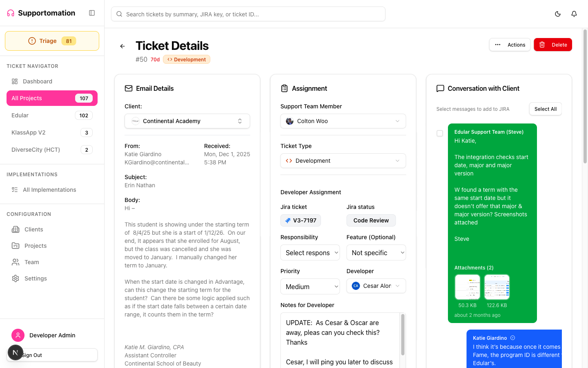This screenshot has width=588, height=368.
Task: Click the Developer Admin avatar icon
Action: coord(18,335)
